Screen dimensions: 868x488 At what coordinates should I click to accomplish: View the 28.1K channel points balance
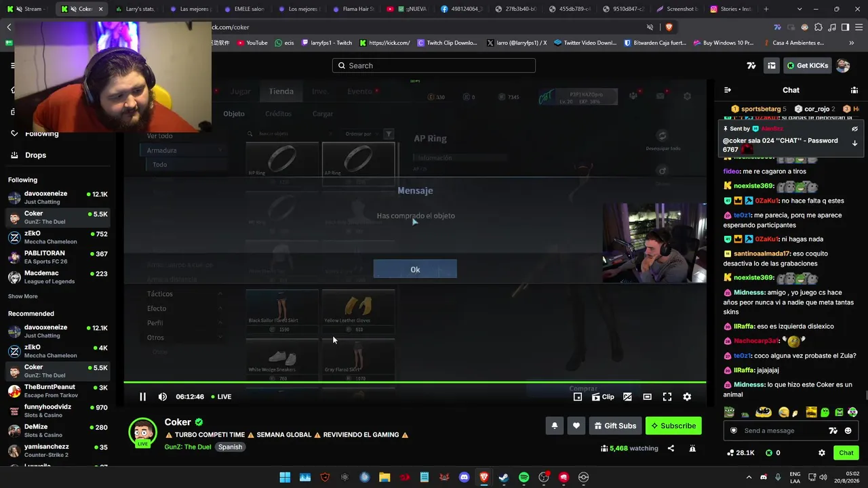pos(741,453)
